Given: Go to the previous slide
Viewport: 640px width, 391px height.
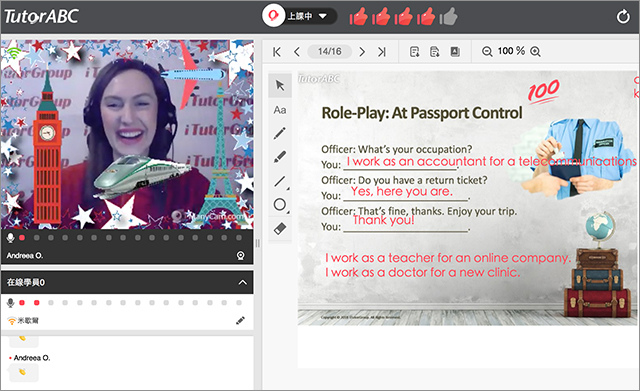Looking at the screenshot, I should (297, 52).
